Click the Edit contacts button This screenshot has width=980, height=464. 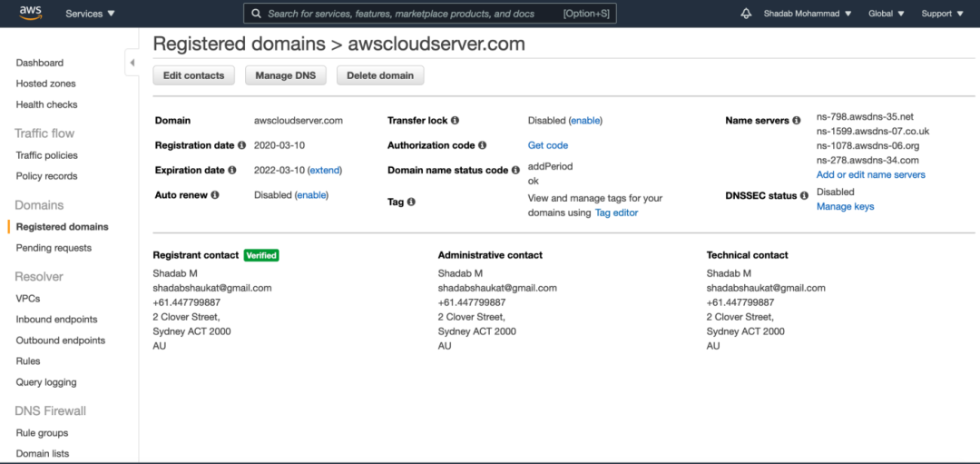[x=194, y=75]
